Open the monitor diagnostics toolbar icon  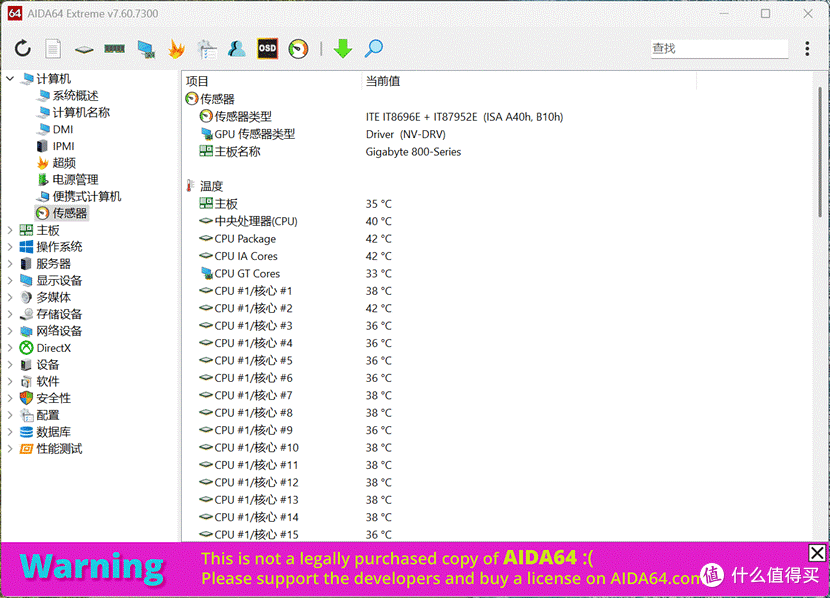coord(146,49)
